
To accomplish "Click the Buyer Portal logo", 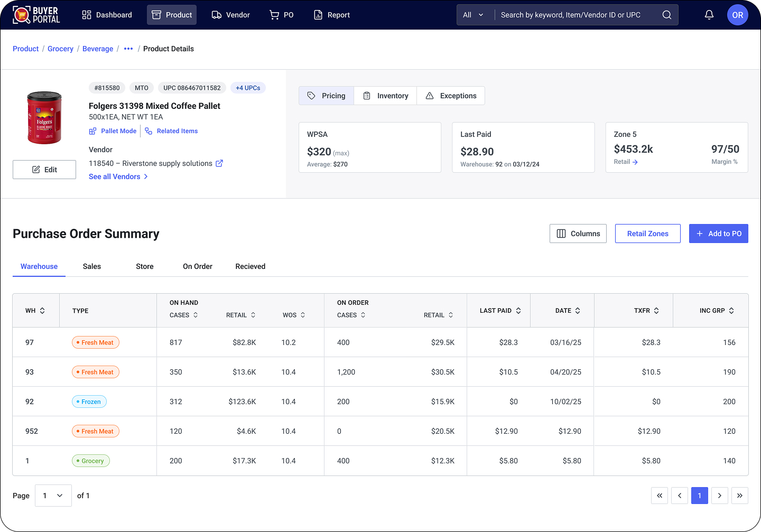I will click(36, 15).
